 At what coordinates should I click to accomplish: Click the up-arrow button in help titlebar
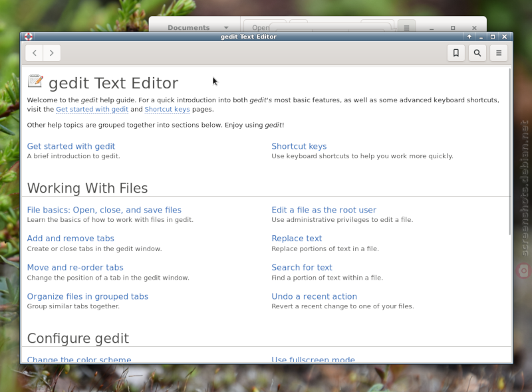pos(469,37)
